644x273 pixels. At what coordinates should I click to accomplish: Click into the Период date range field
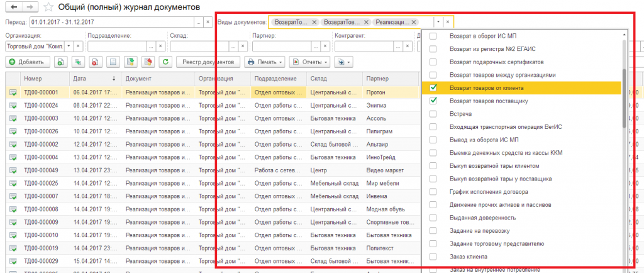click(111, 22)
